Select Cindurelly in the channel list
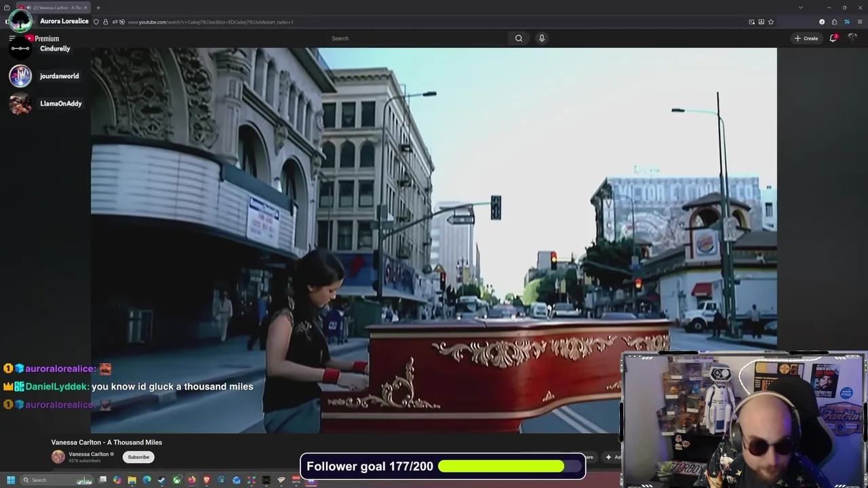 click(55, 49)
